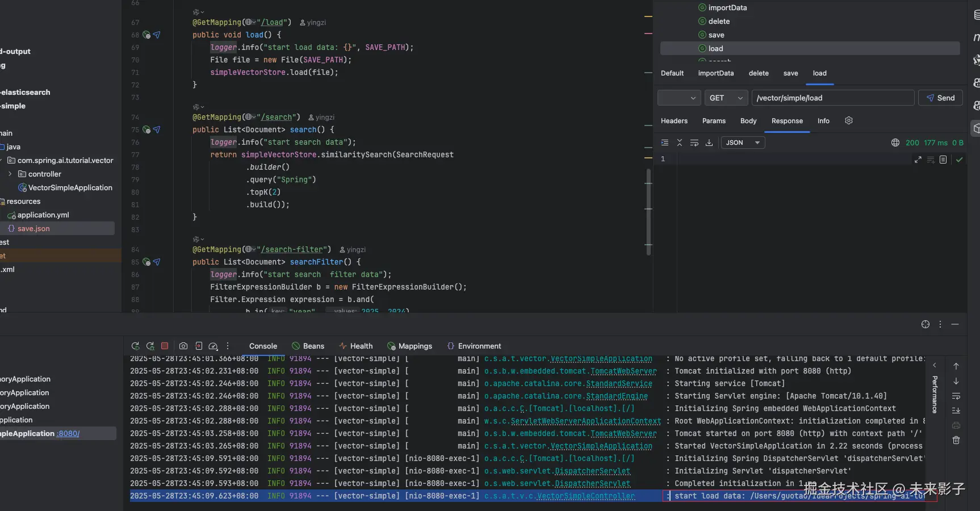Open the :8080/ link in the services list

pyautogui.click(x=68, y=433)
